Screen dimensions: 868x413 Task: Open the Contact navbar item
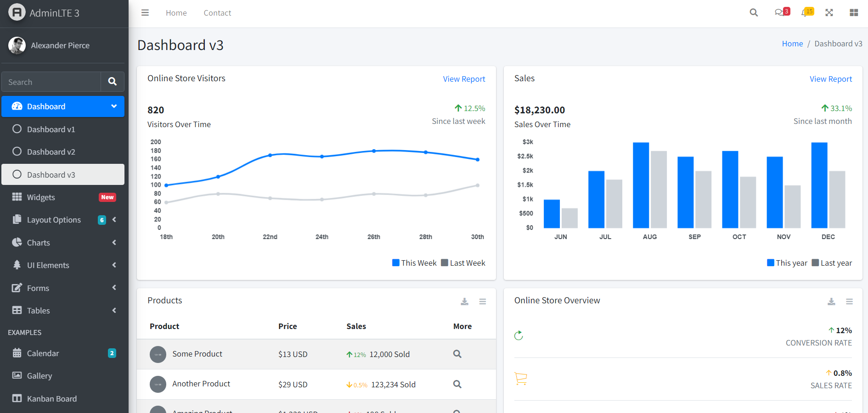pos(217,13)
